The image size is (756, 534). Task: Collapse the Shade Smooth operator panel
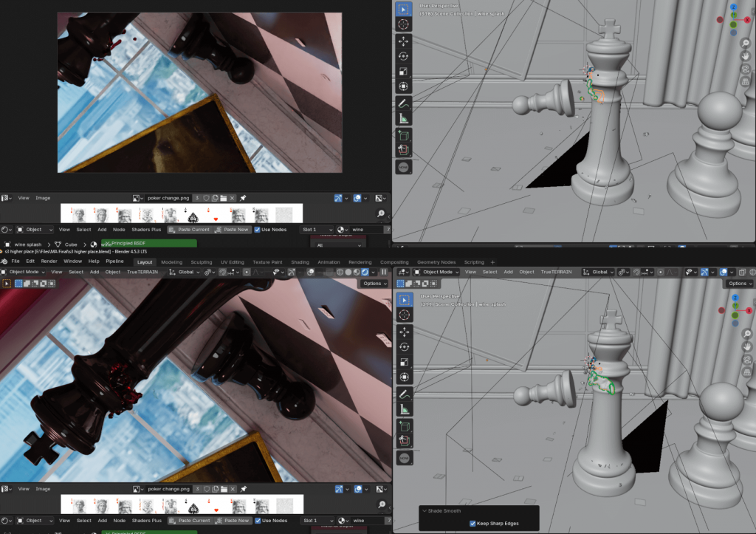(x=424, y=510)
